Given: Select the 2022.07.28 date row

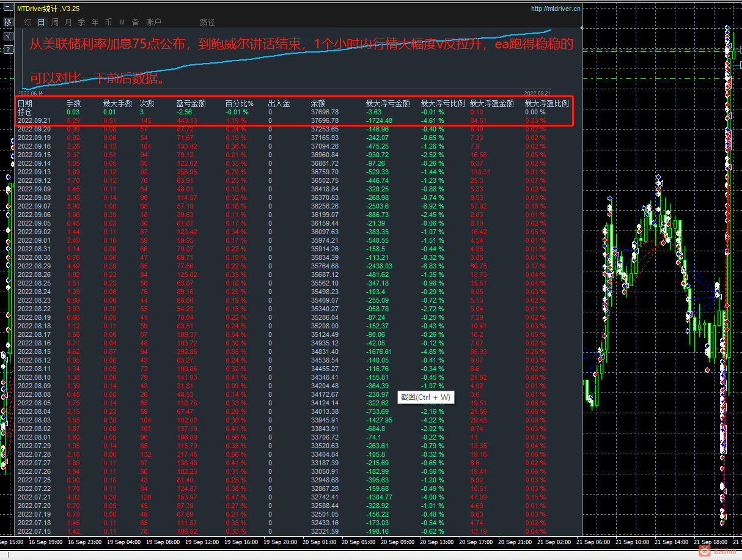Looking at the screenshot, I should (x=34, y=455).
